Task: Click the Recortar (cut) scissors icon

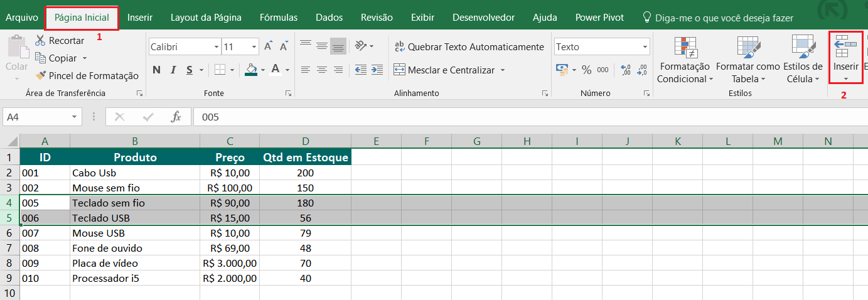Action: (x=40, y=41)
